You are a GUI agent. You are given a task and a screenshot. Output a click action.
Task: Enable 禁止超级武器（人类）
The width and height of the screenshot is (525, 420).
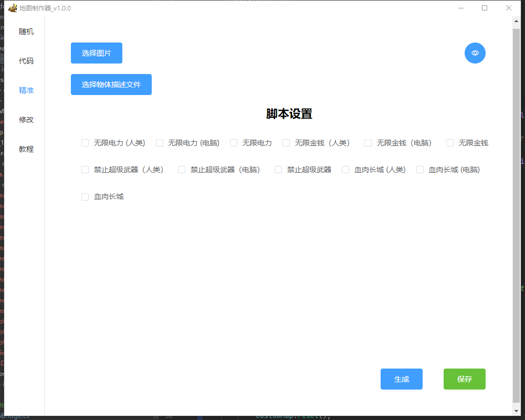click(85, 169)
